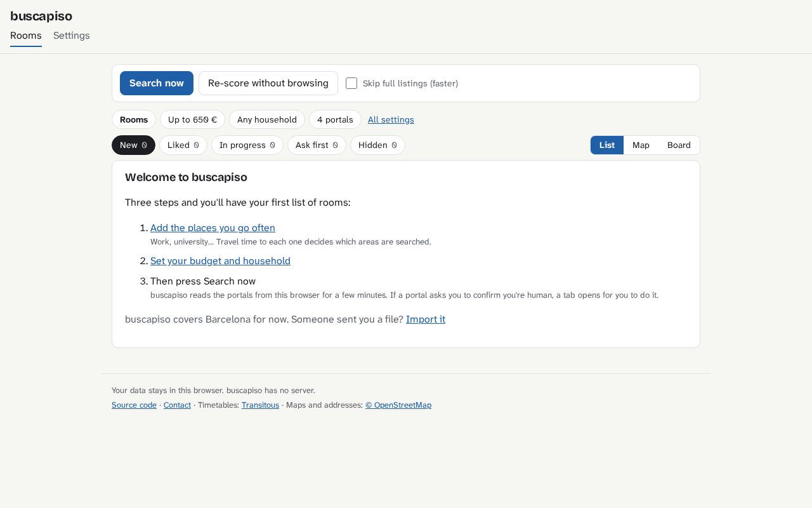Show the Liked rooms filter
The width and height of the screenshot is (812, 508).
[183, 145]
